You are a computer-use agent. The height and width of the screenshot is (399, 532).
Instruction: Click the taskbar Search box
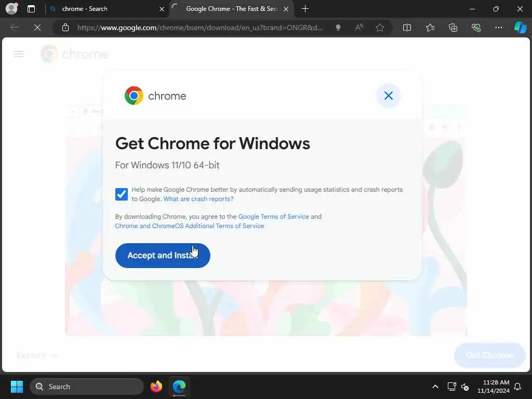click(87, 387)
